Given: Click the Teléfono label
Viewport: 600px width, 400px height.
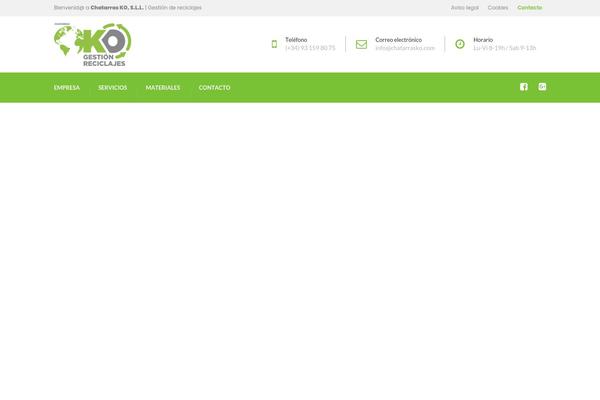Looking at the screenshot, I should coord(296,40).
